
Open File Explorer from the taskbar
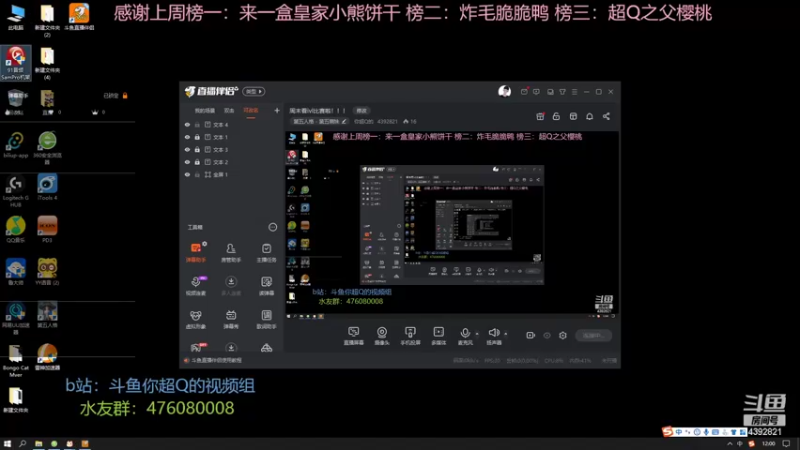39,444
